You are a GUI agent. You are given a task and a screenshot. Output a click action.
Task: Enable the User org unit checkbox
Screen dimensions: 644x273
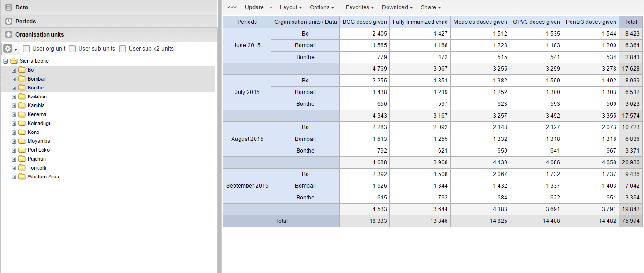click(27, 49)
